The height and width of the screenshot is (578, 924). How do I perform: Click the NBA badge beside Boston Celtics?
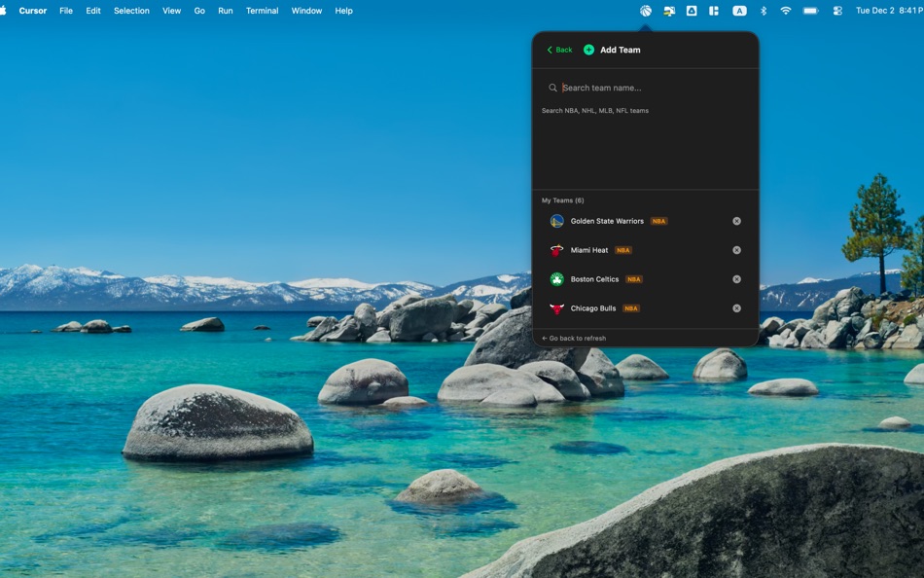(x=634, y=279)
